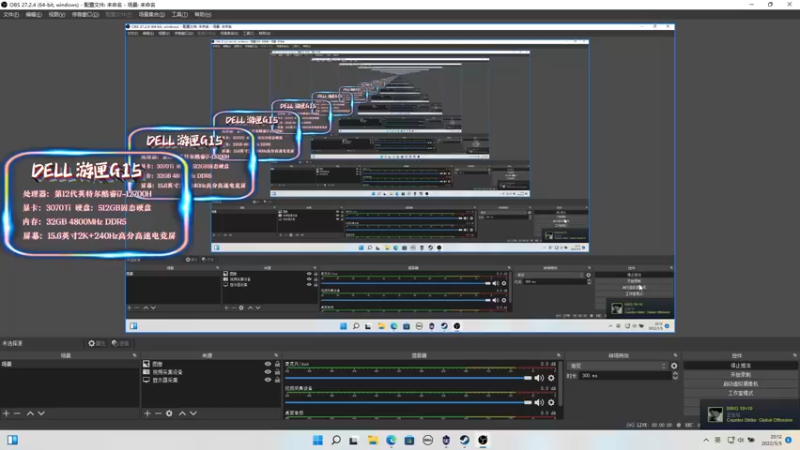The width and height of the screenshot is (800, 450).
Task: Click the 启动虚拟摄像机 button
Action: click(740, 384)
